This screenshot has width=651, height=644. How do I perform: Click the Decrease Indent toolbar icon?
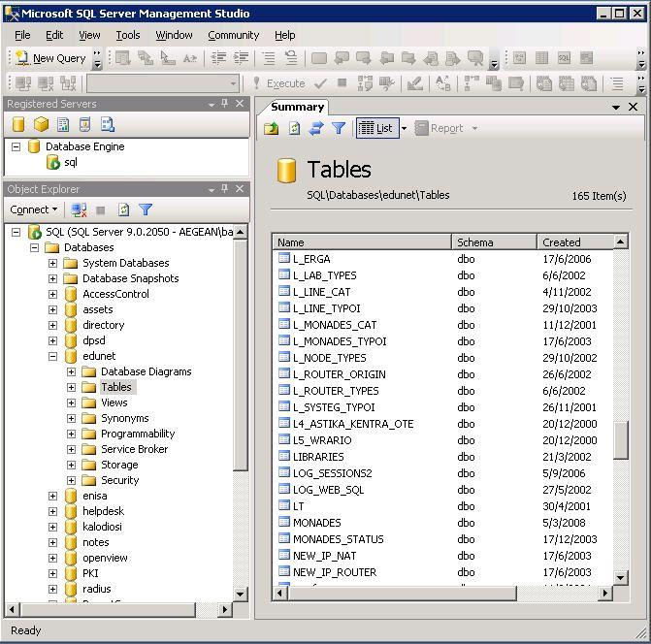tap(218, 58)
